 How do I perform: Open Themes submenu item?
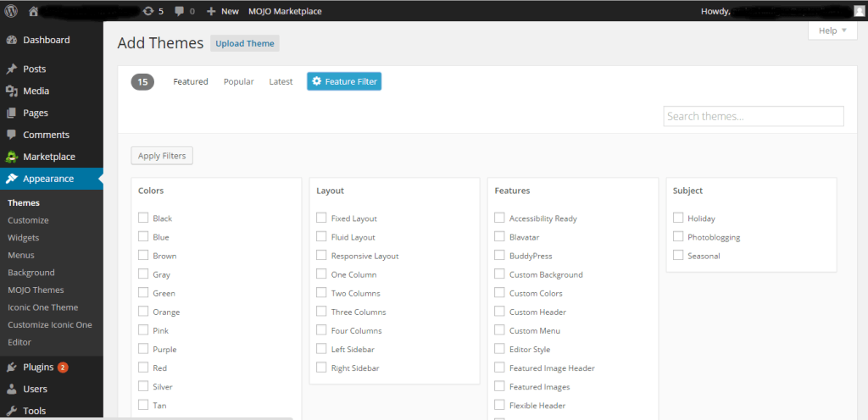click(x=24, y=203)
